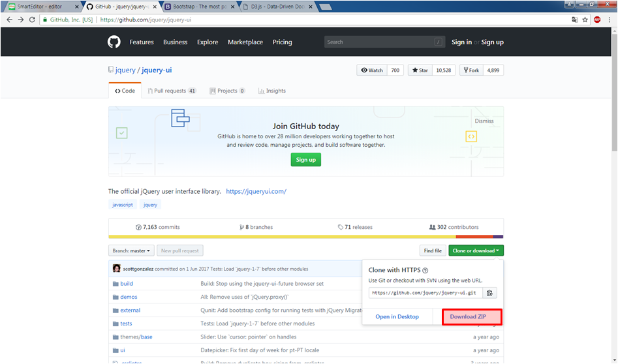Select the Code tab
The width and height of the screenshot is (618, 364).
(125, 91)
